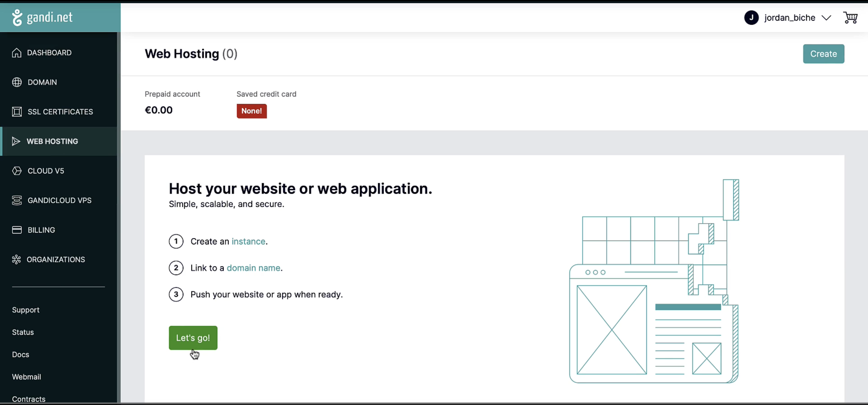The width and height of the screenshot is (868, 405).
Task: Click the Prepaid account label
Action: pos(172,94)
